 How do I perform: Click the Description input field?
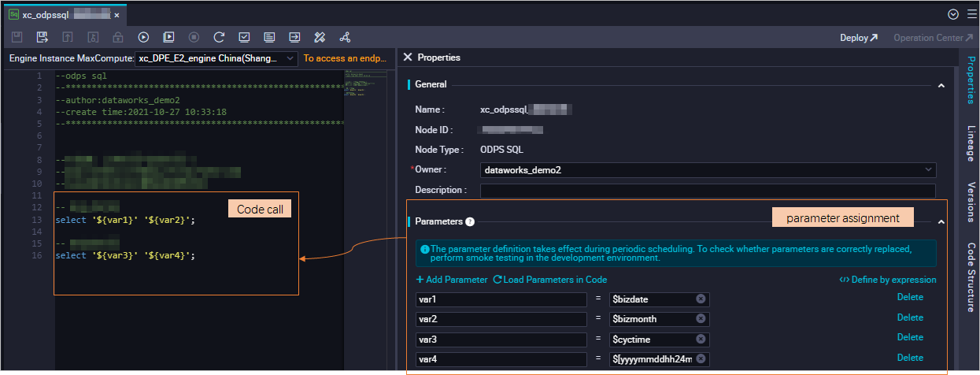[x=708, y=191]
